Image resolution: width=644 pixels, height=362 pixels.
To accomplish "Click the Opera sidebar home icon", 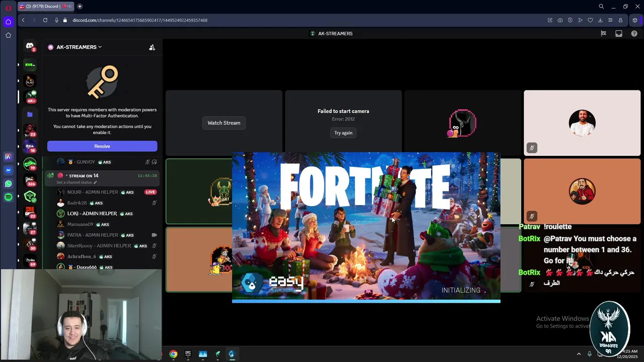I will (8, 22).
